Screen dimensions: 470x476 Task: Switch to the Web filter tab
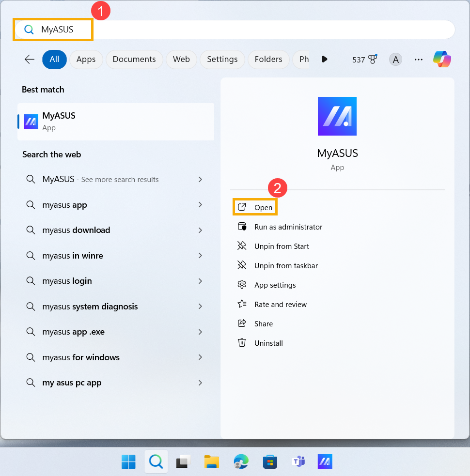(x=181, y=59)
